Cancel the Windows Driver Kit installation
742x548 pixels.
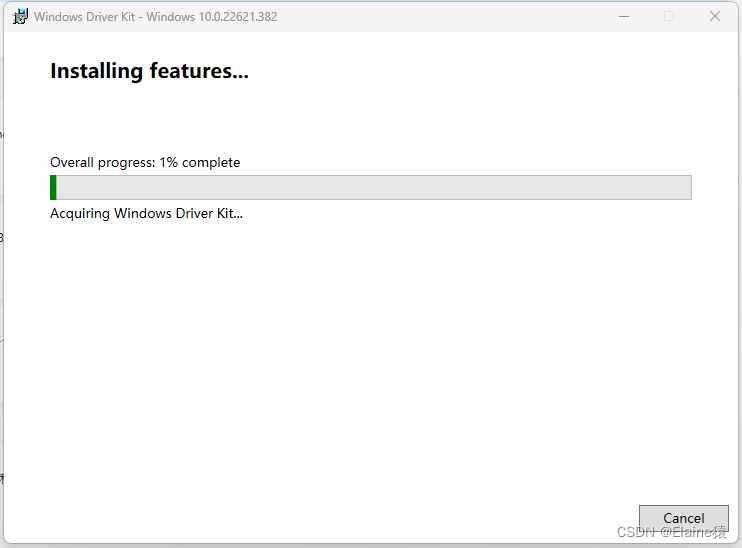coord(683,518)
